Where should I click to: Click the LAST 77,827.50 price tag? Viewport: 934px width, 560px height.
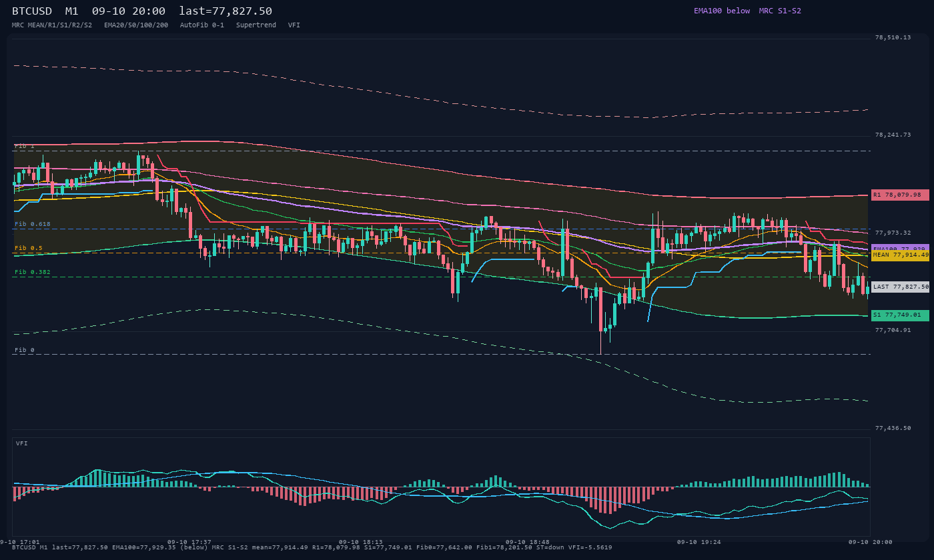click(x=900, y=287)
